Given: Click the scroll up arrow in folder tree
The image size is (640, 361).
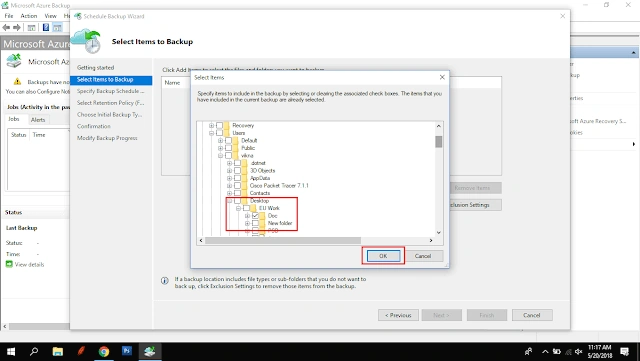Looking at the screenshot, I should (439, 126).
